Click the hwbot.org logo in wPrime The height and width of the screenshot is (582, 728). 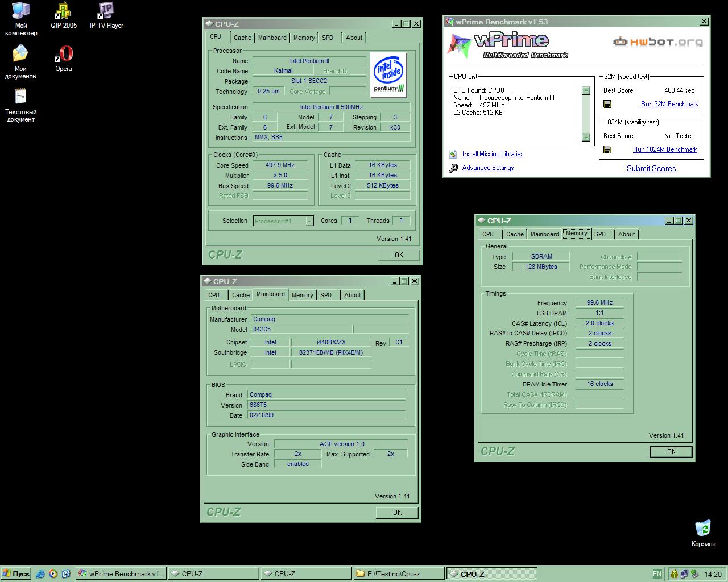coord(658,42)
